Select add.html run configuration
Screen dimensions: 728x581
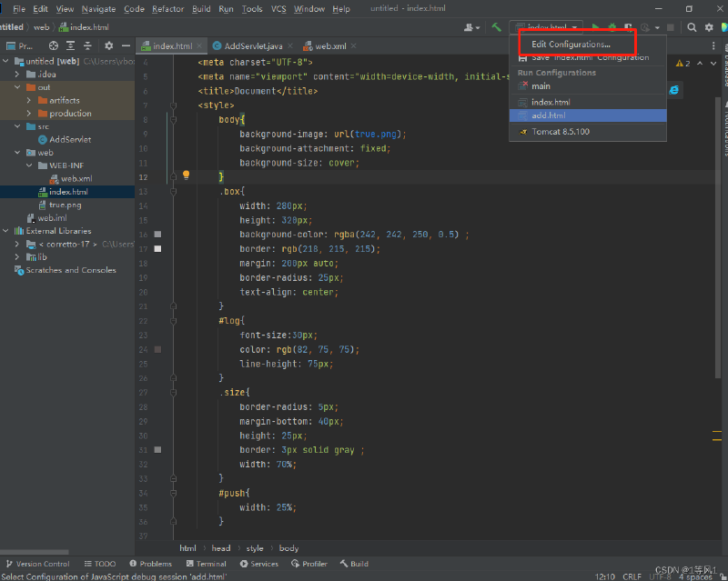pos(588,115)
